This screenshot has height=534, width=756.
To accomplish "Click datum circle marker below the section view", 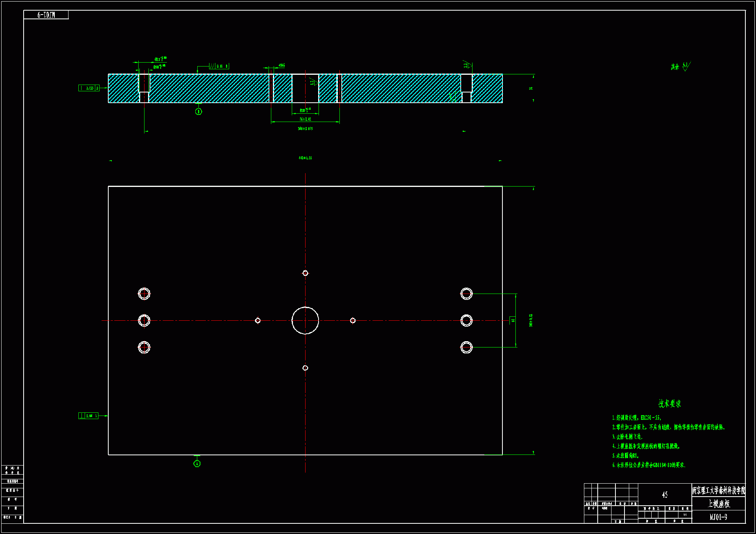I will point(198,112).
